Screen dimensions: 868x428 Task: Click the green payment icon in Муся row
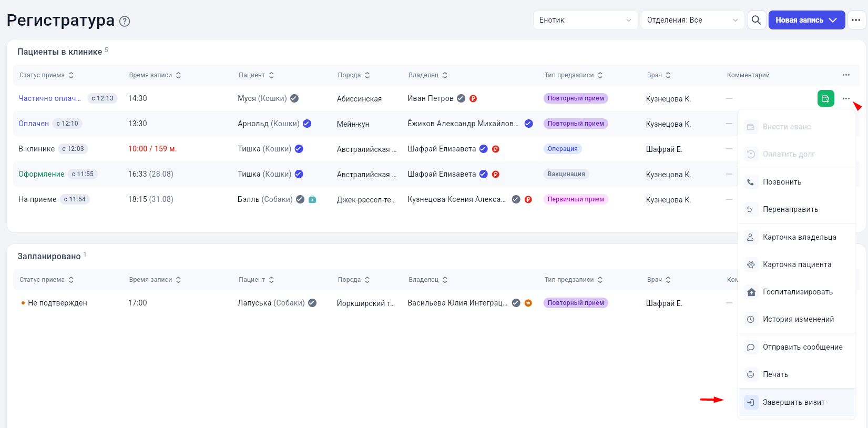(825, 98)
